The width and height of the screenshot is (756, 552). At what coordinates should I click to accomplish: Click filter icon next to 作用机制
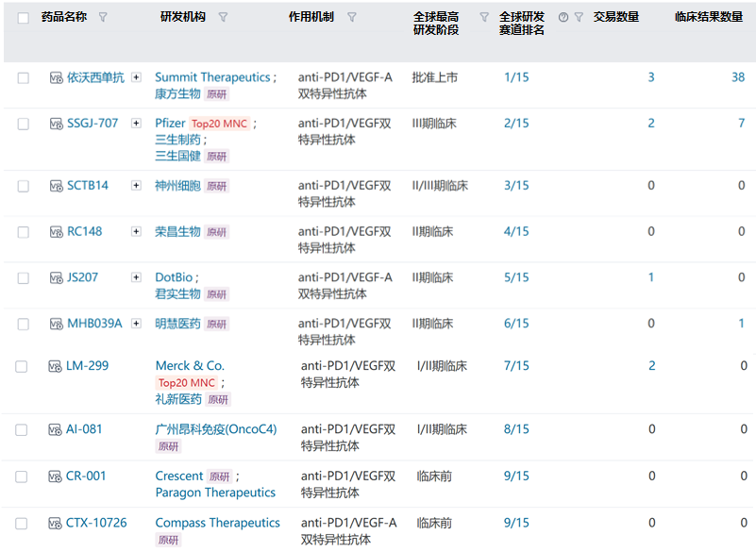[352, 17]
